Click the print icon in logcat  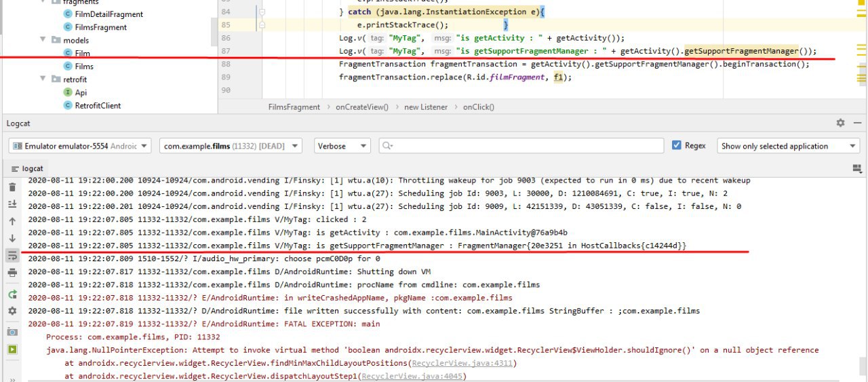pyautogui.click(x=12, y=272)
